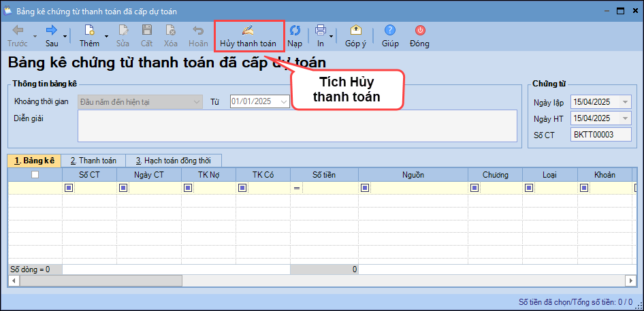Click the Số dòng = 0 summary cell

point(35,269)
